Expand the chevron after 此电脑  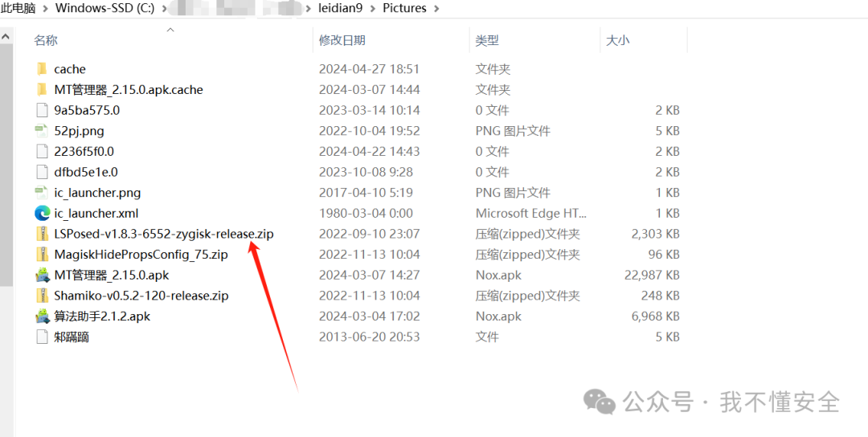click(46, 8)
